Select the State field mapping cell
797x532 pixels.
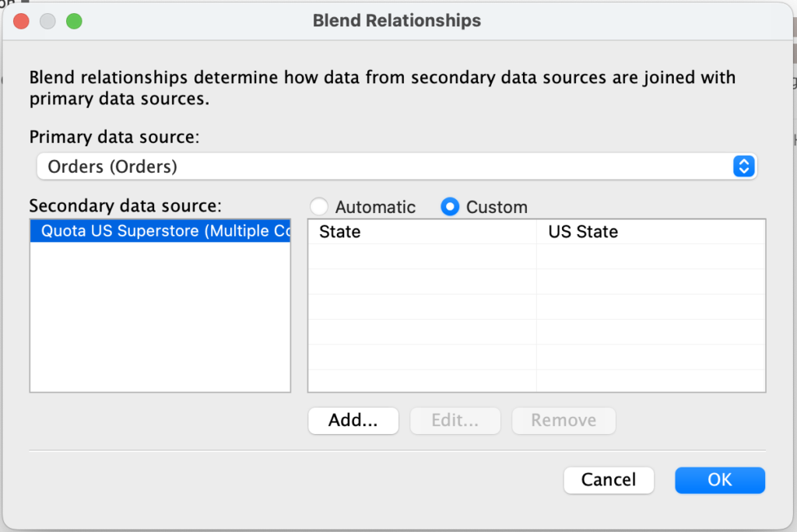click(x=422, y=232)
